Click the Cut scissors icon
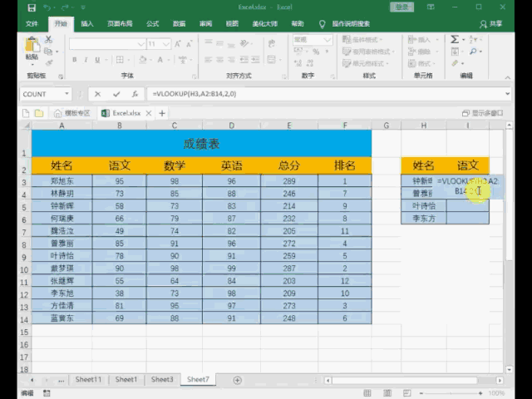 [48, 39]
